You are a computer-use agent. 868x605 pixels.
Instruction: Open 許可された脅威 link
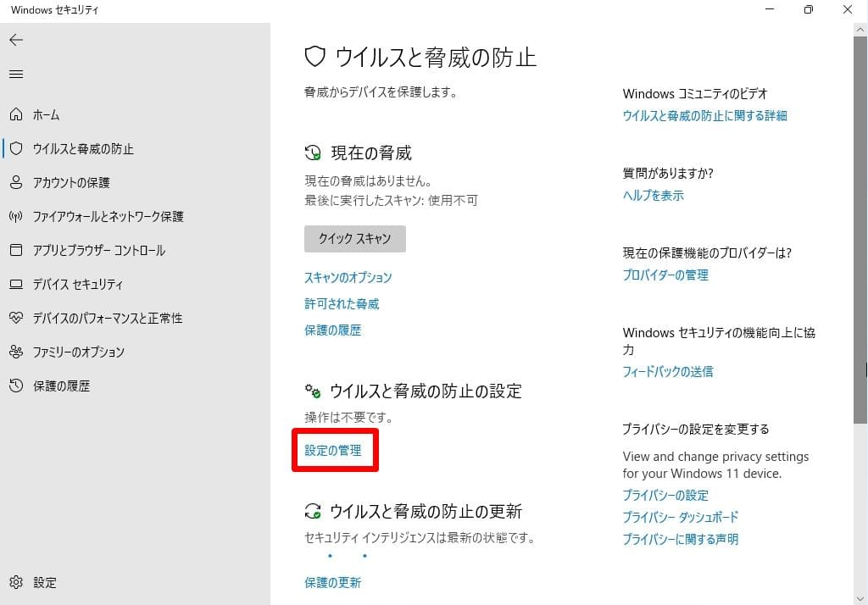tap(342, 304)
